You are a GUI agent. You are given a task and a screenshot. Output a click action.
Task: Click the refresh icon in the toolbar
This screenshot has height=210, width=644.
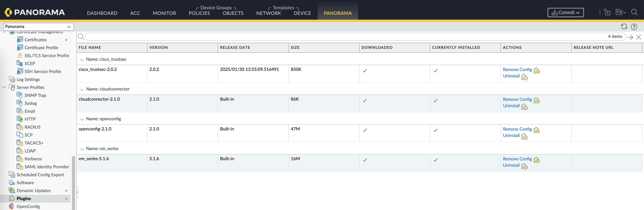pyautogui.click(x=624, y=26)
